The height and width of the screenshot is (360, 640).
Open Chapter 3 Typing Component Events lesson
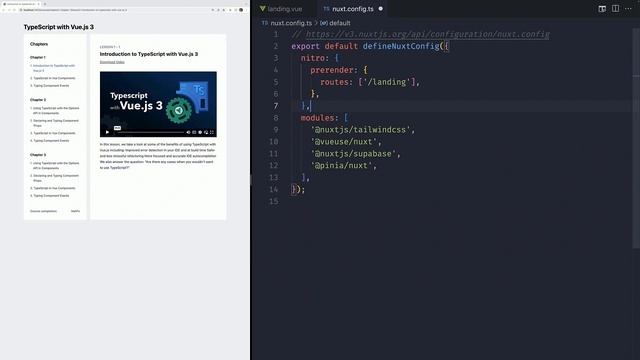point(50,196)
